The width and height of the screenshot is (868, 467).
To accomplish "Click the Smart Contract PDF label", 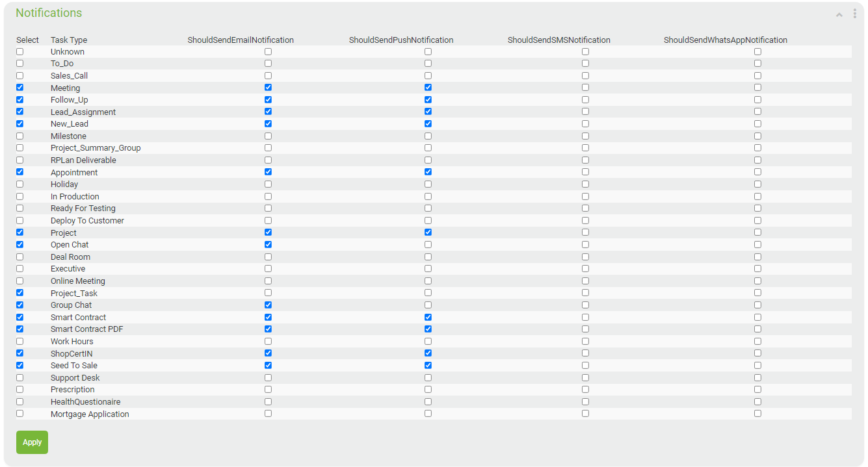I will [87, 329].
